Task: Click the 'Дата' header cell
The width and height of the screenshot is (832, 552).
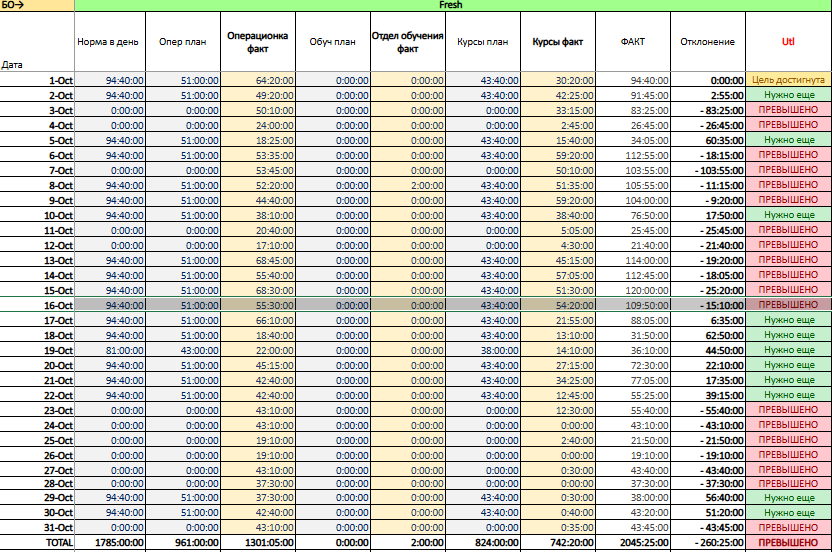Action: coord(37,41)
